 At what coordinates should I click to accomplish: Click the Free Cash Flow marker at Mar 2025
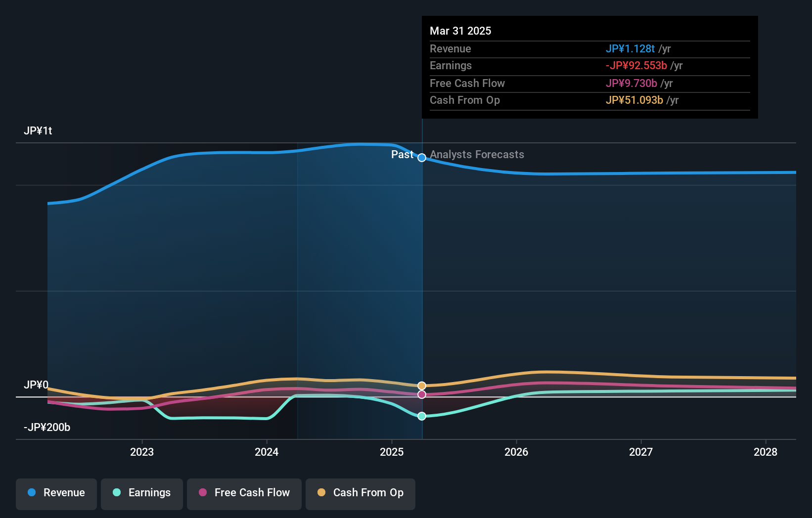click(422, 394)
